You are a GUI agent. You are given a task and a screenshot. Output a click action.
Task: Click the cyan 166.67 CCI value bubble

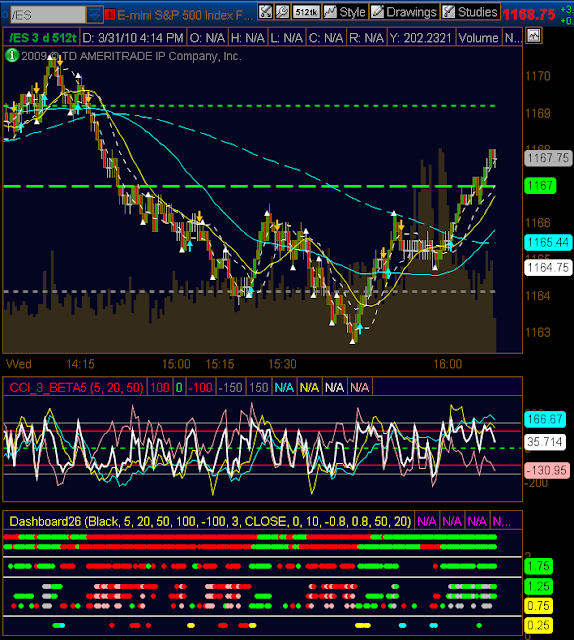pyautogui.click(x=545, y=419)
